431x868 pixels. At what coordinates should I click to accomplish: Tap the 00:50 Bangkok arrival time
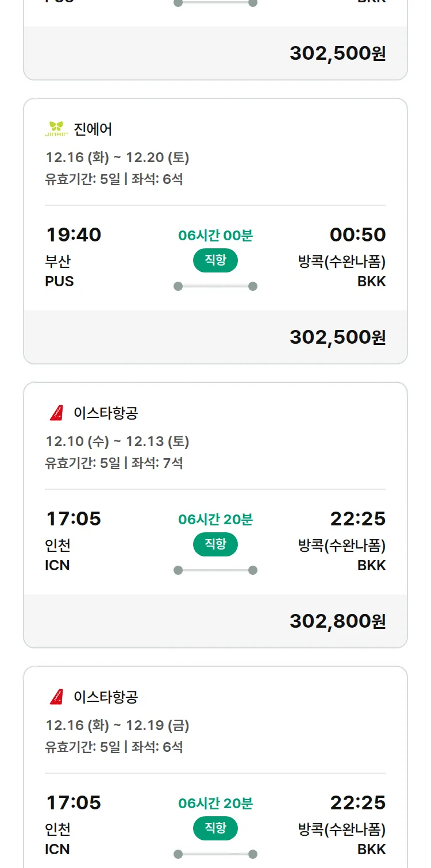[x=357, y=235]
